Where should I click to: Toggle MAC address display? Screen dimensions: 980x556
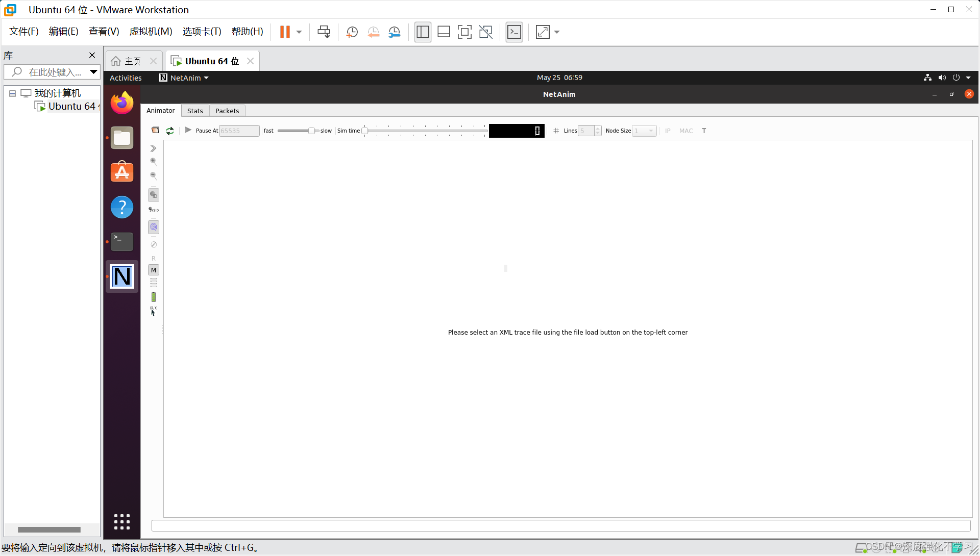coord(686,131)
